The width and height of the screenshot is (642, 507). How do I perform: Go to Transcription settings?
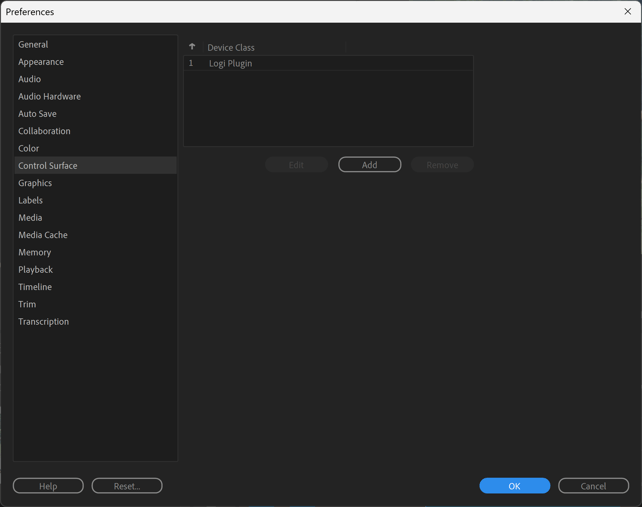[x=43, y=322]
